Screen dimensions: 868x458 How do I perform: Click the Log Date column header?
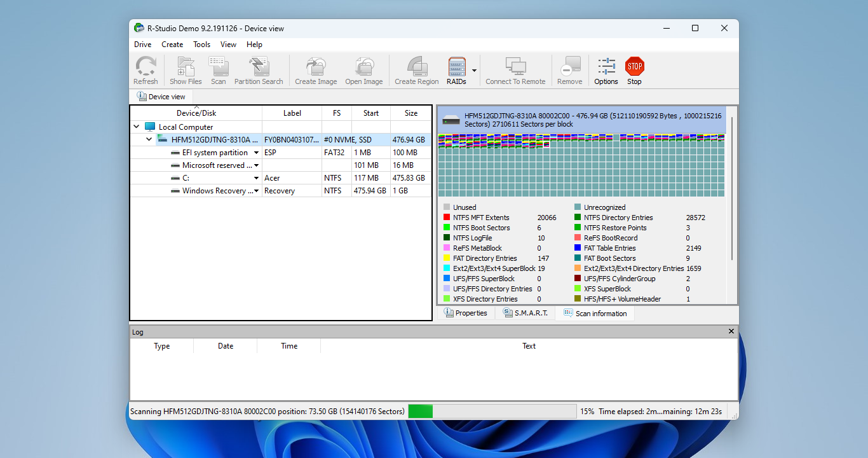(x=226, y=346)
